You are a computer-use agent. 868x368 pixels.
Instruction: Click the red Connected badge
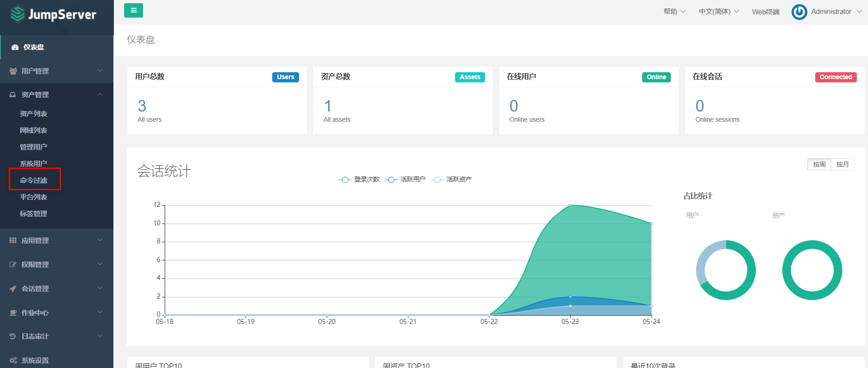click(x=836, y=77)
